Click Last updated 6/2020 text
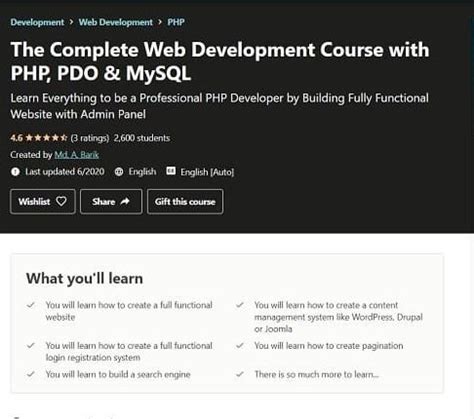This screenshot has width=474, height=419. (65, 172)
